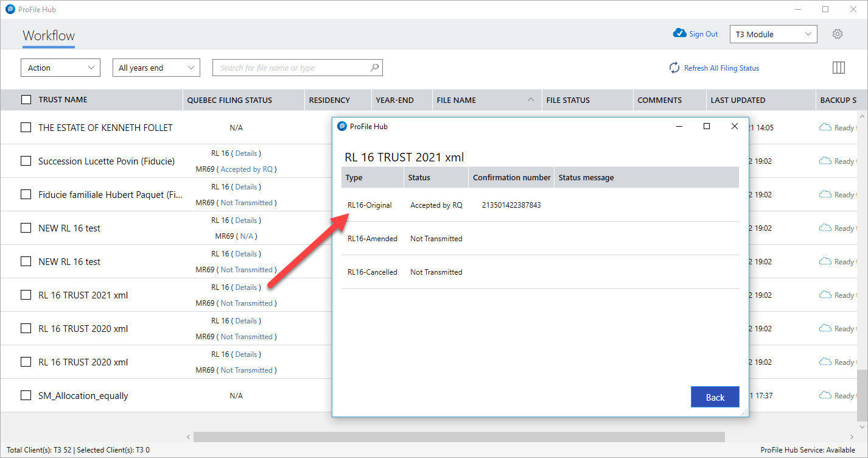Select the Workflow tab

point(49,35)
